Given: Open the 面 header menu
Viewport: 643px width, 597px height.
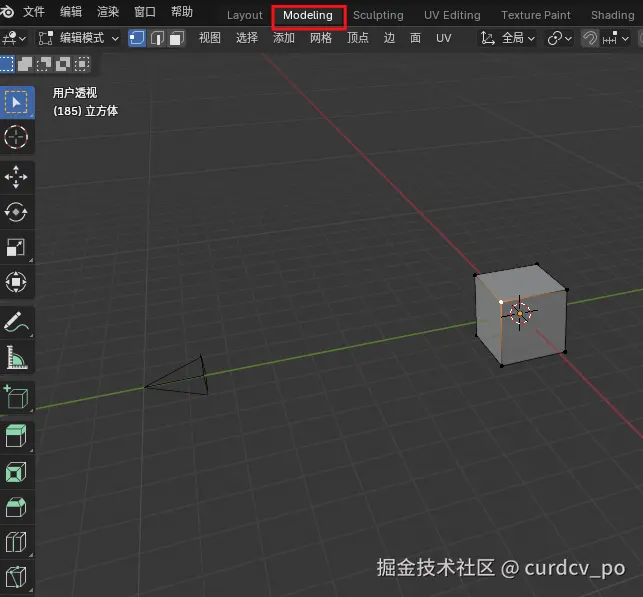Looking at the screenshot, I should coord(415,38).
